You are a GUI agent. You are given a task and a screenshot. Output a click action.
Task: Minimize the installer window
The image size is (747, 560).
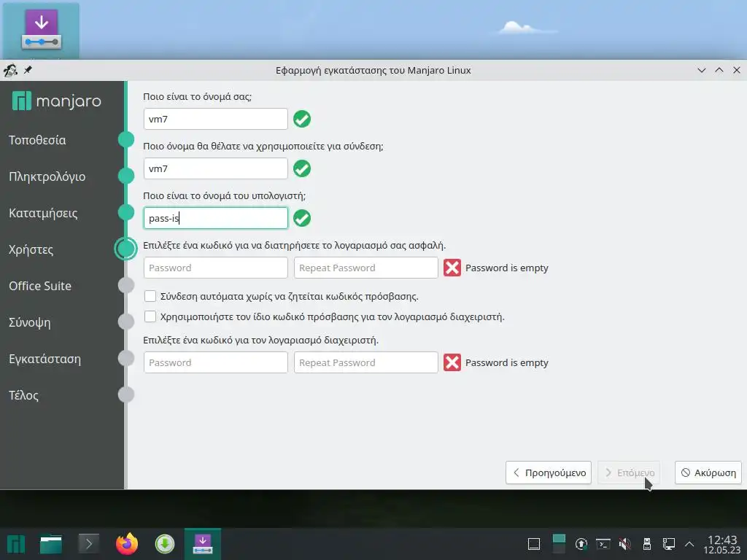[x=701, y=70]
